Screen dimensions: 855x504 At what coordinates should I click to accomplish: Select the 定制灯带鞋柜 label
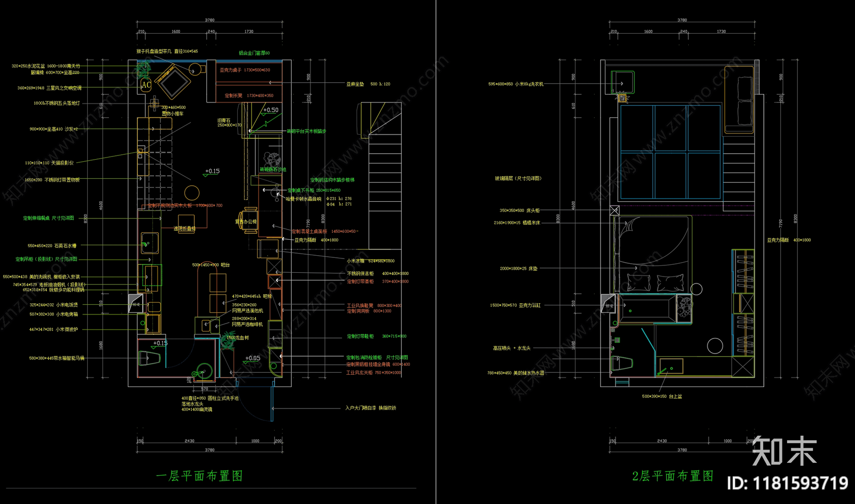click(x=377, y=336)
